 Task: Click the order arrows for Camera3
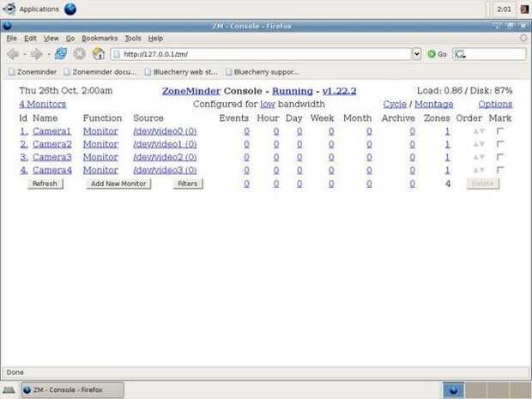click(479, 157)
